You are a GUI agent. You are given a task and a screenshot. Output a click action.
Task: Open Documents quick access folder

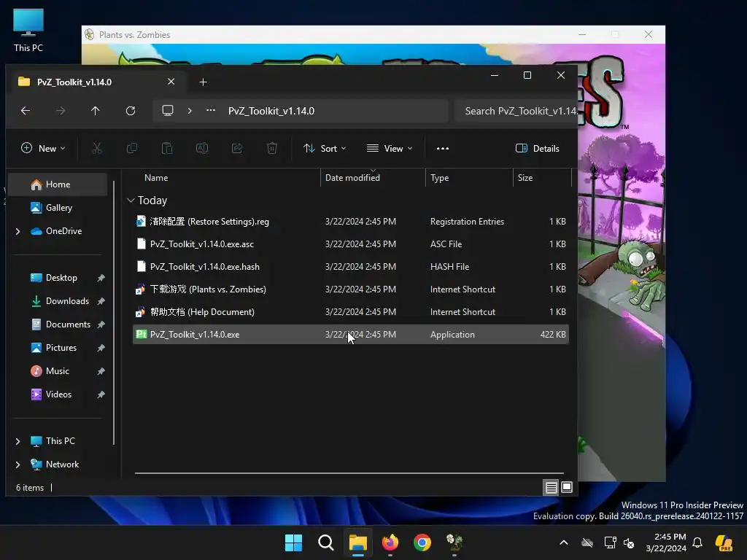pyautogui.click(x=68, y=324)
